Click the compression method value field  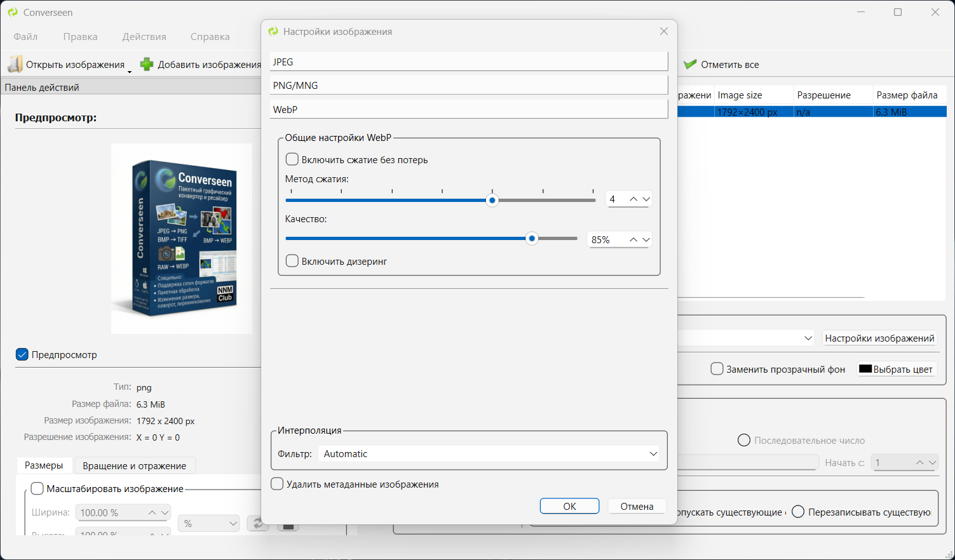(616, 199)
